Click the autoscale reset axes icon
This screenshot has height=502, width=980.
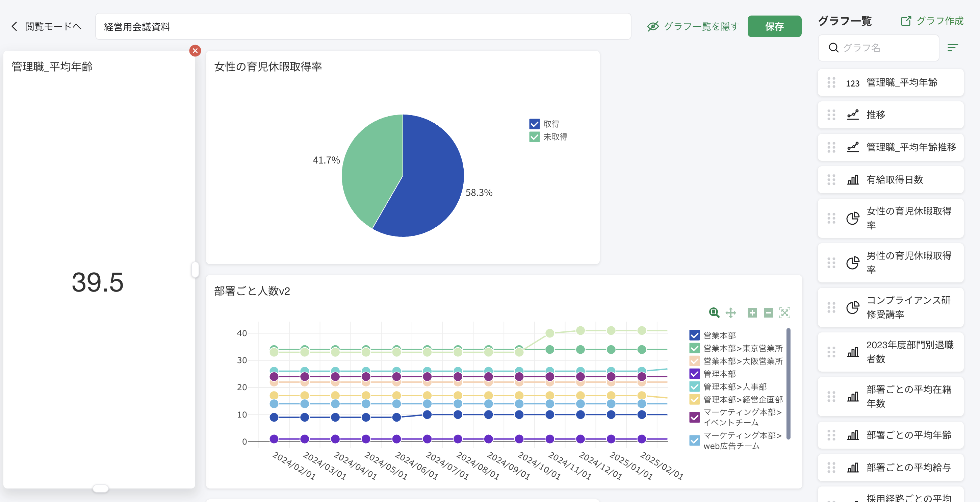[784, 313]
